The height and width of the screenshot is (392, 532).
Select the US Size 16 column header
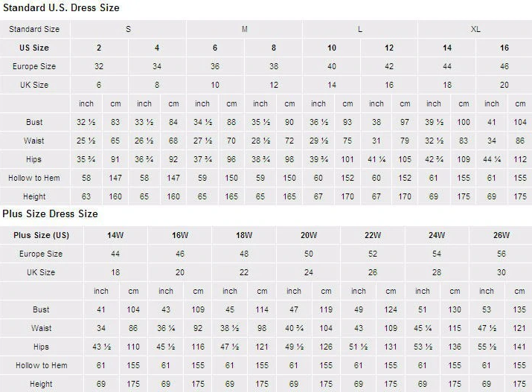coord(504,48)
